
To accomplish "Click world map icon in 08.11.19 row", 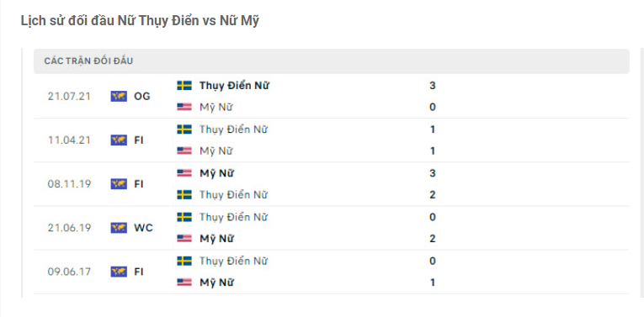I will tap(119, 183).
